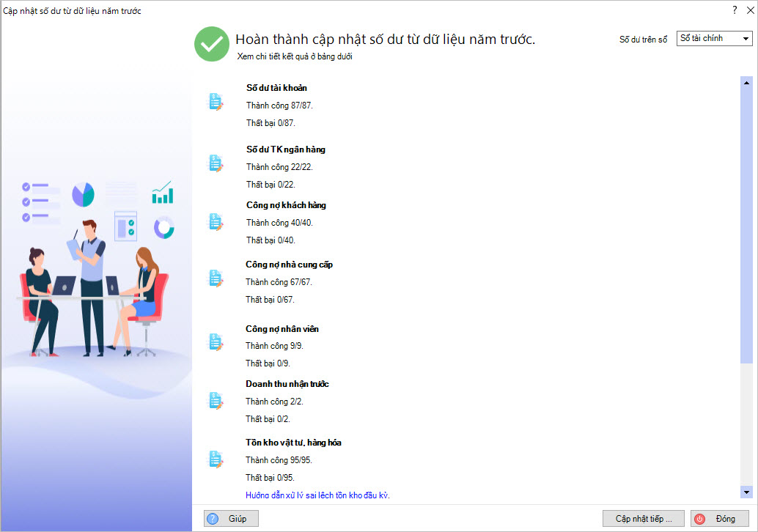
Task: Click the title bar question mark help
Action: click(x=734, y=10)
